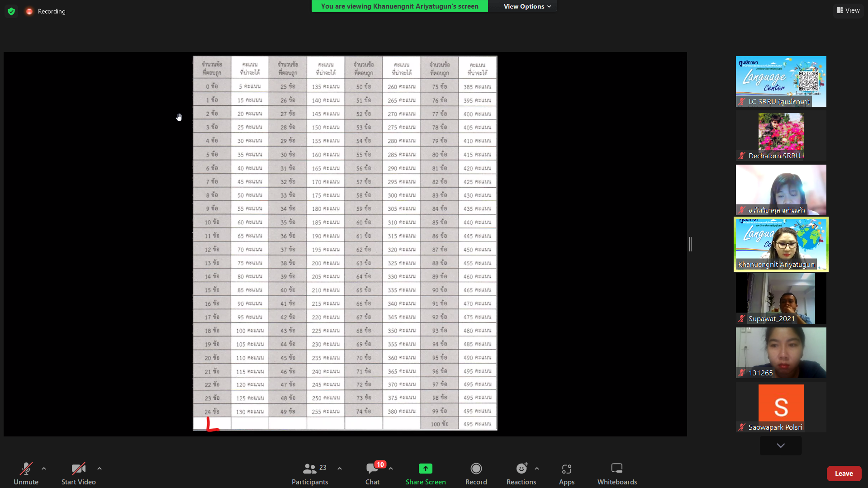
Task: Expand audio settings arrow beside Unmute
Action: pyautogui.click(x=44, y=469)
